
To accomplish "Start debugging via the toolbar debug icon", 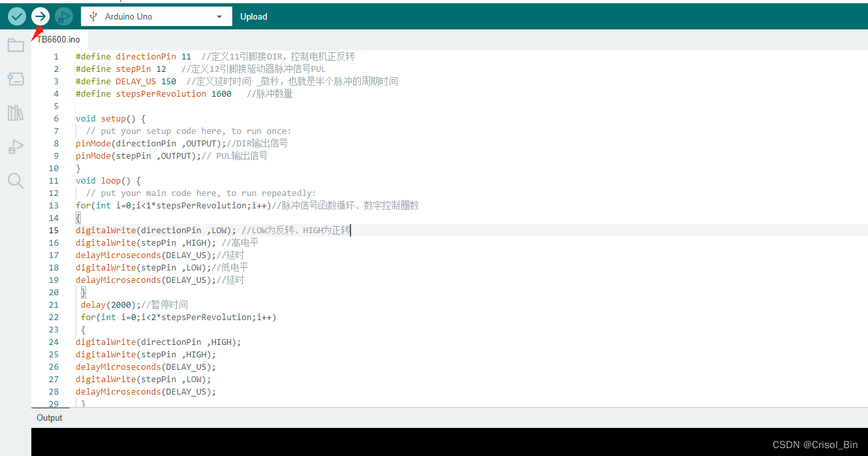I will (63, 16).
